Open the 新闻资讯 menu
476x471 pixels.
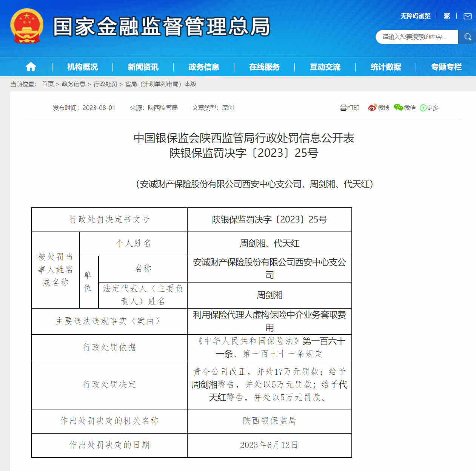(143, 67)
